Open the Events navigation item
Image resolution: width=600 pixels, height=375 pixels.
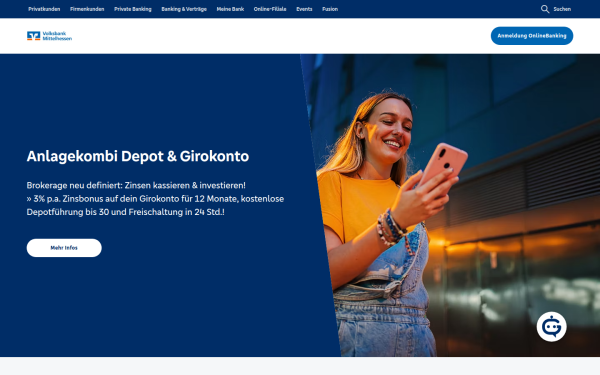click(x=304, y=9)
